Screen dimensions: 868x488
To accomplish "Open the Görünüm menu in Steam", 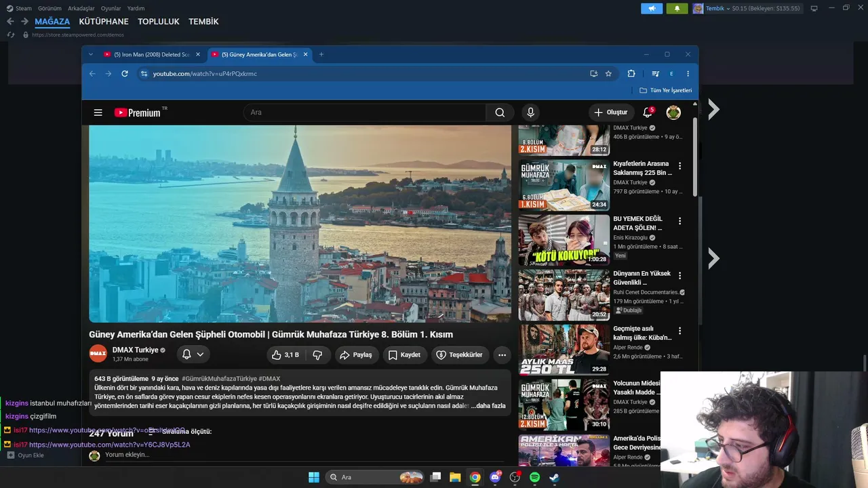I will [50, 9].
